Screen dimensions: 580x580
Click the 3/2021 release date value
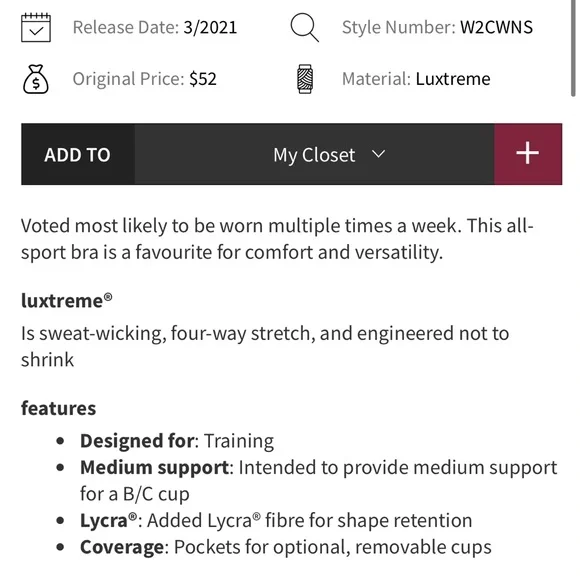tap(210, 27)
